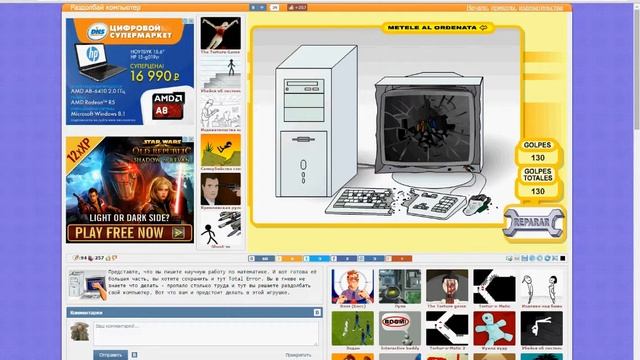Open the sniper scope game thumbnail
Viewport: 640px width, 360px height.
coord(400,287)
